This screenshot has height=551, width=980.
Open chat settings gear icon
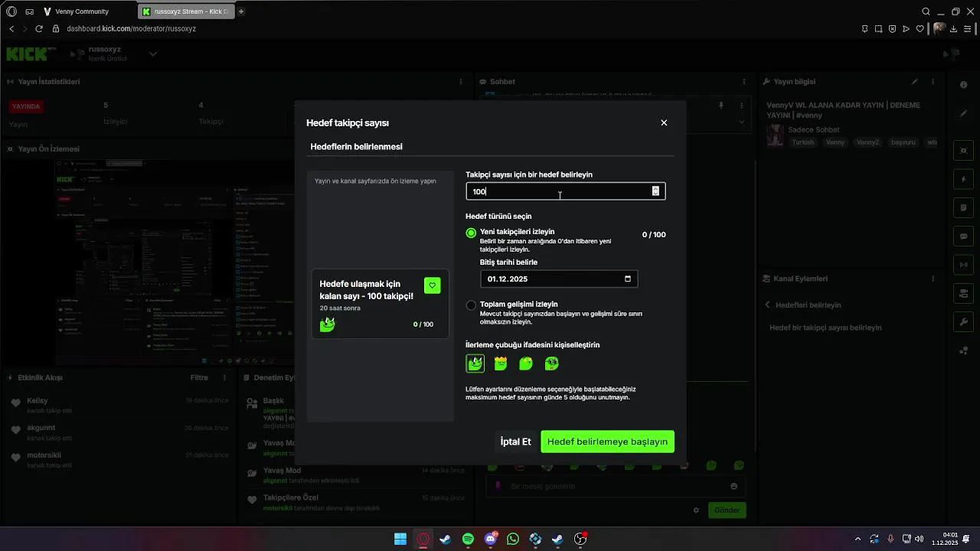(696, 510)
